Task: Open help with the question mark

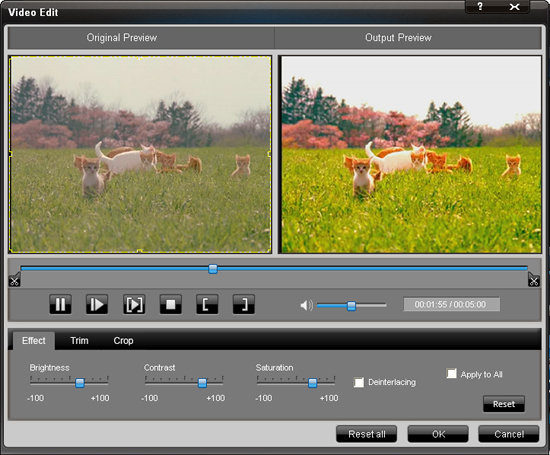Action: coord(480,7)
